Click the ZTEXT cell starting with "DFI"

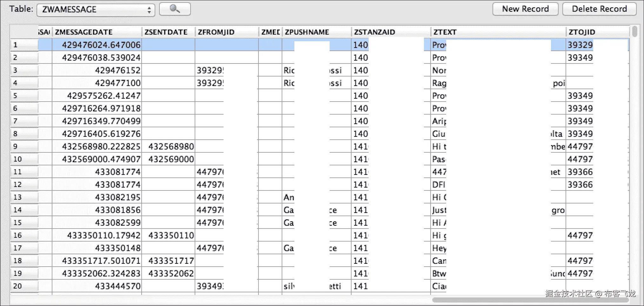(x=498, y=184)
